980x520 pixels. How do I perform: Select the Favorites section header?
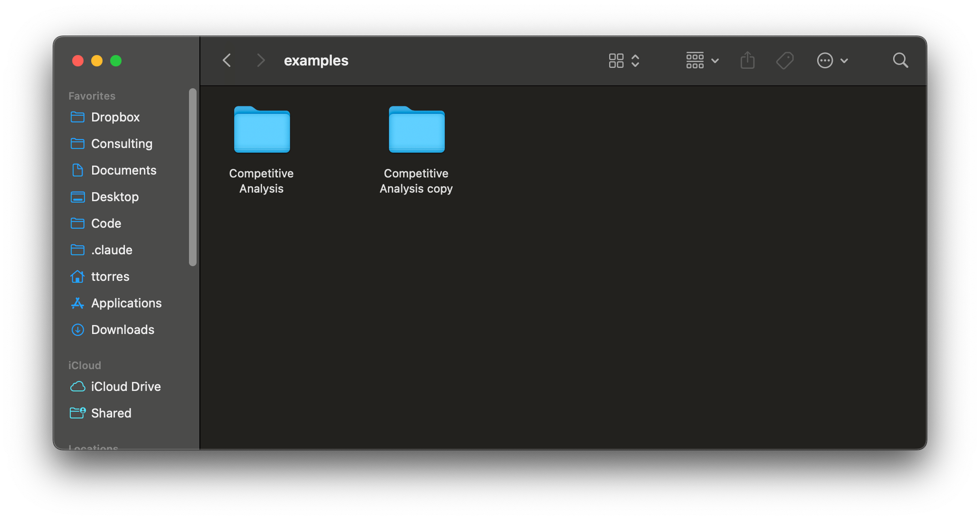click(x=92, y=95)
